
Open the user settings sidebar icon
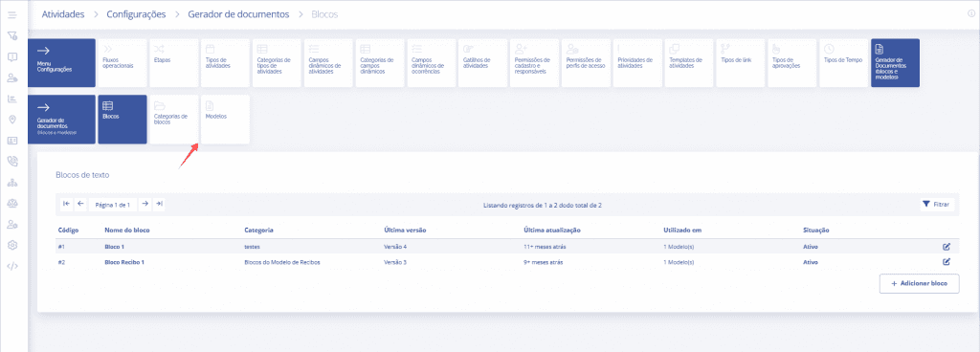pyautogui.click(x=11, y=224)
